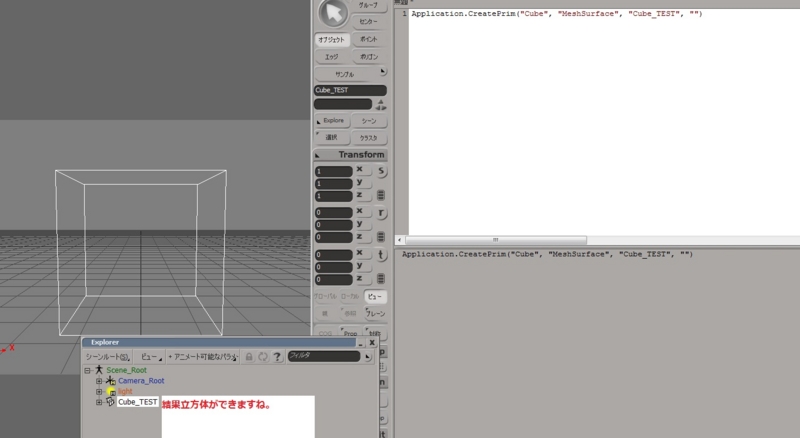Toggle rotation Y axis button
This screenshot has width=800, height=438.
[x=362, y=224]
